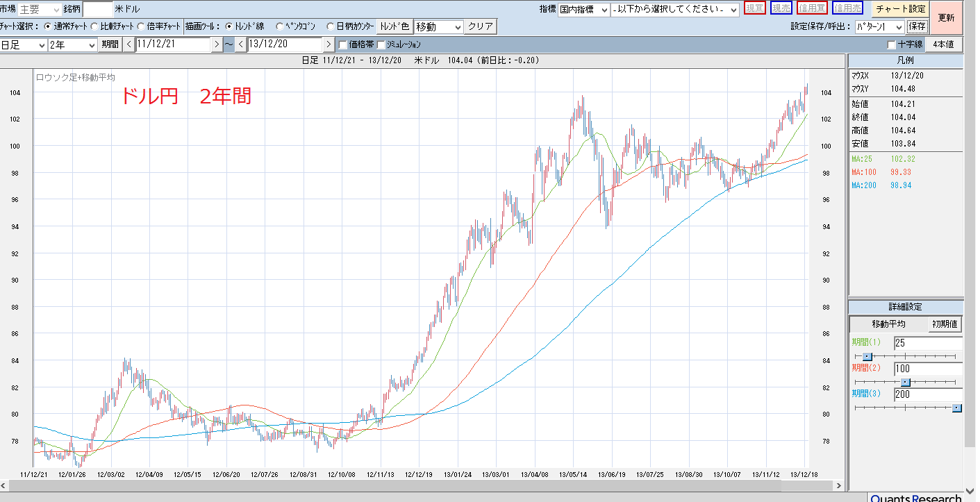Click the chart title bar 日足 米ドル 104.04
Screen dimensions: 980x502
pyautogui.click(x=421, y=60)
